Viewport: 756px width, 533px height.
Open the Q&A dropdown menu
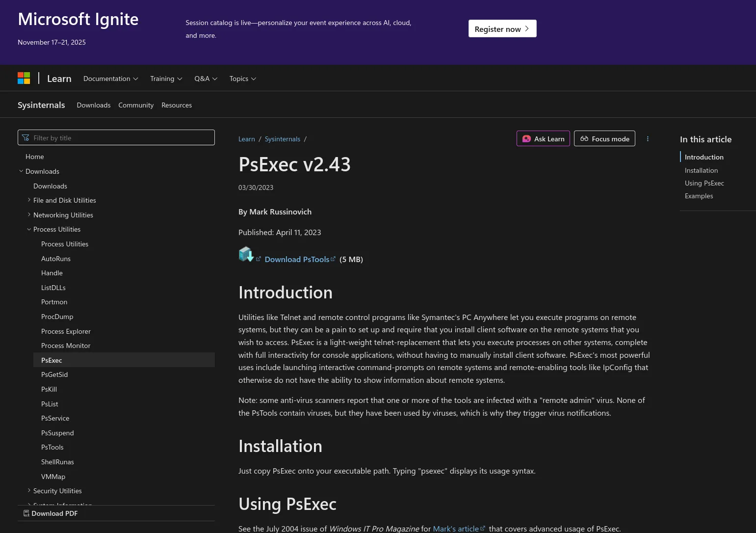(206, 79)
